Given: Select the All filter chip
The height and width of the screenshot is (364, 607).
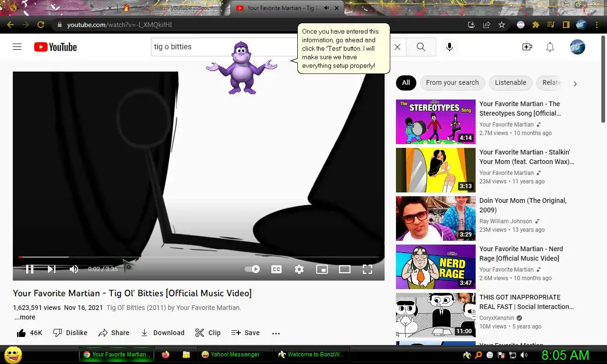Looking at the screenshot, I should point(406,82).
